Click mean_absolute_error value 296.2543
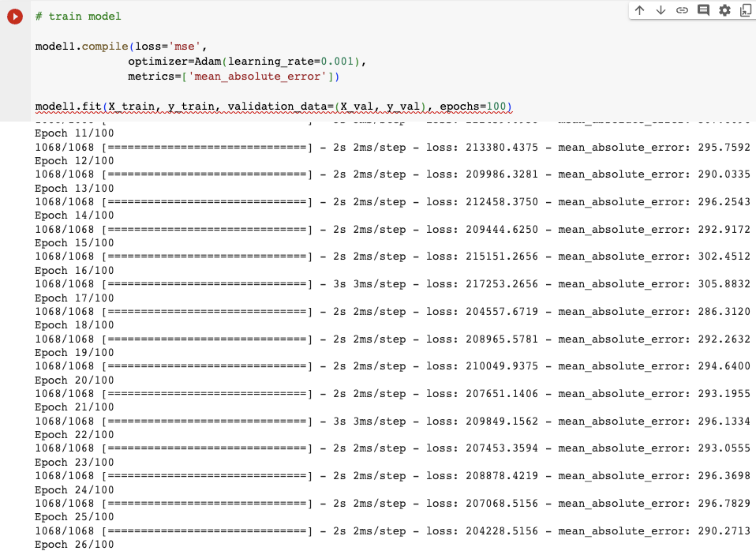This screenshot has height=551, width=756. (x=724, y=201)
